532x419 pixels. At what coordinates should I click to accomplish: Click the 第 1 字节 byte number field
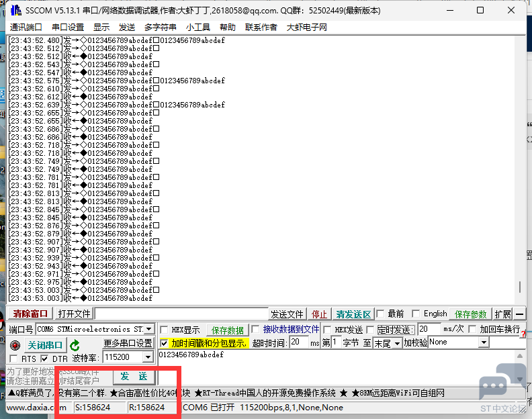point(336,342)
